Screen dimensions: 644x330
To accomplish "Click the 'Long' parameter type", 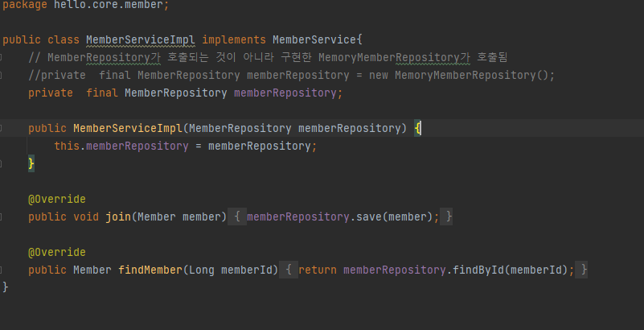I will (201, 270).
